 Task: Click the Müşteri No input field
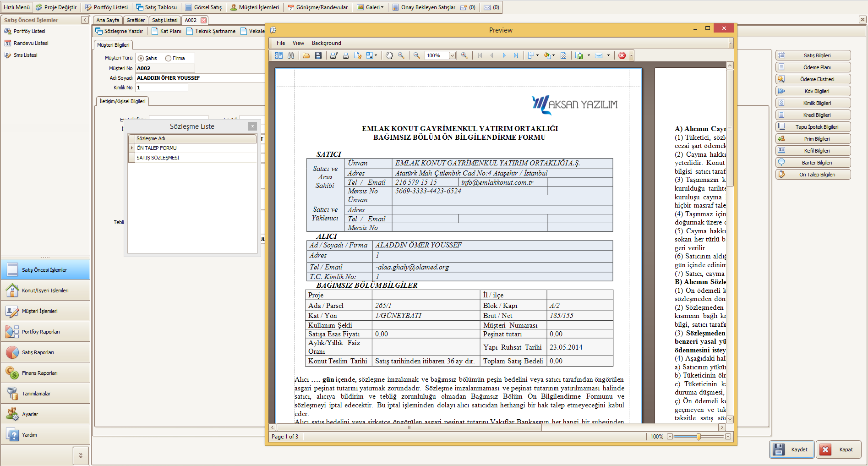tap(165, 68)
